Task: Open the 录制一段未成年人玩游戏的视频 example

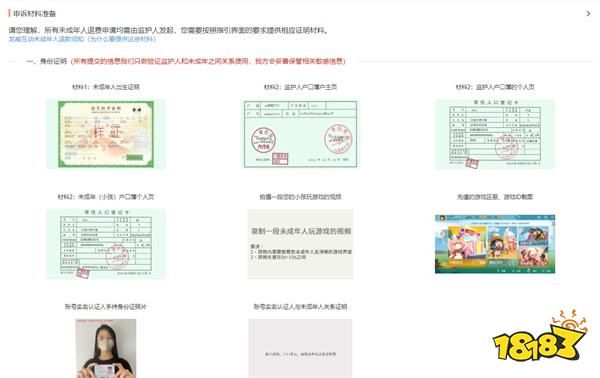Action: click(x=300, y=244)
